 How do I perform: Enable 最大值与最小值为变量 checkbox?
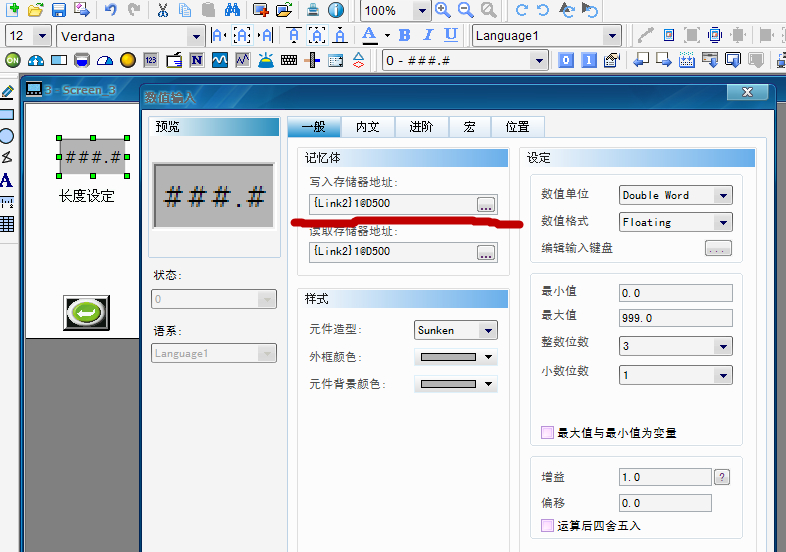tap(547, 433)
